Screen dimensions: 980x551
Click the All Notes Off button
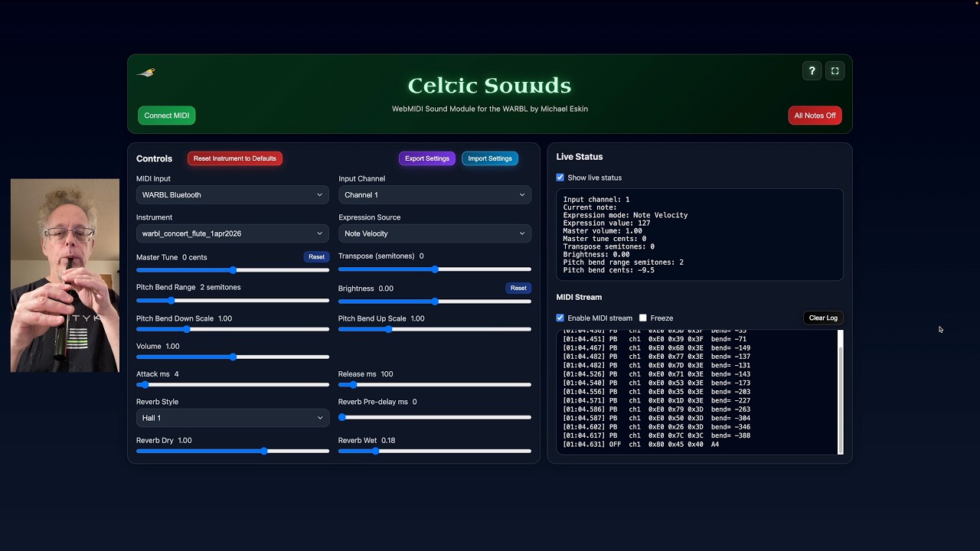click(815, 116)
